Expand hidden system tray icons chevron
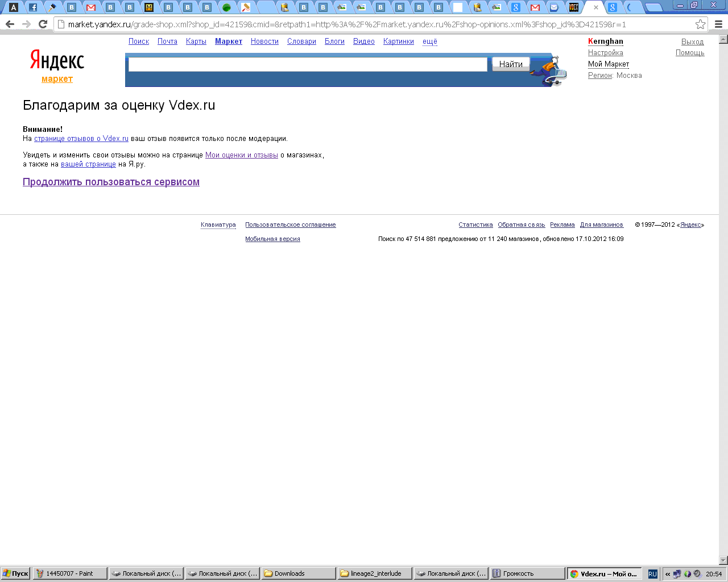Viewport: 728px width, 582px height. coord(668,574)
